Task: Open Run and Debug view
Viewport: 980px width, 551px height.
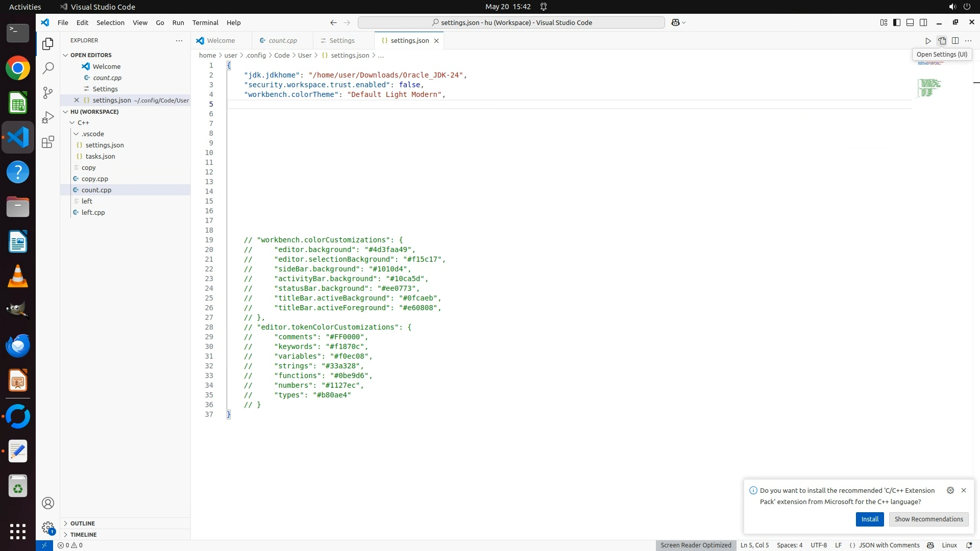Action: click(x=48, y=117)
